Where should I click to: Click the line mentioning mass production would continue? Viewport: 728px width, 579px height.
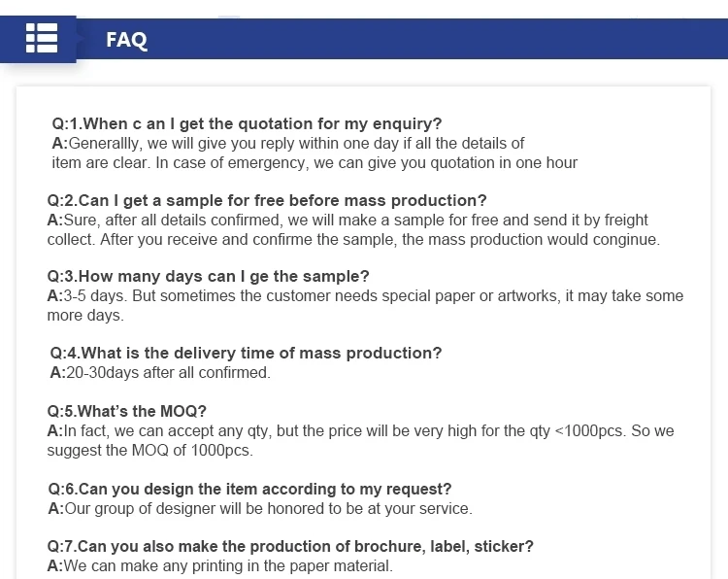click(353, 239)
